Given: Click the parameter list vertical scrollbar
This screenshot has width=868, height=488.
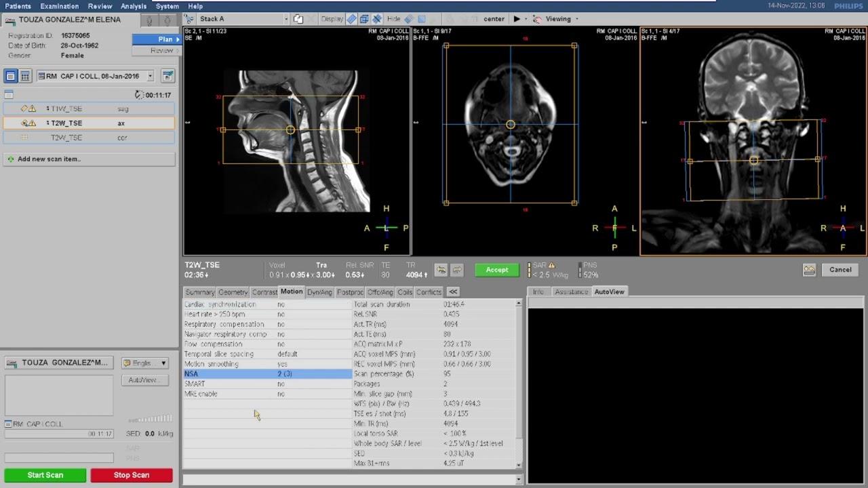Looking at the screenshot, I should [519, 384].
